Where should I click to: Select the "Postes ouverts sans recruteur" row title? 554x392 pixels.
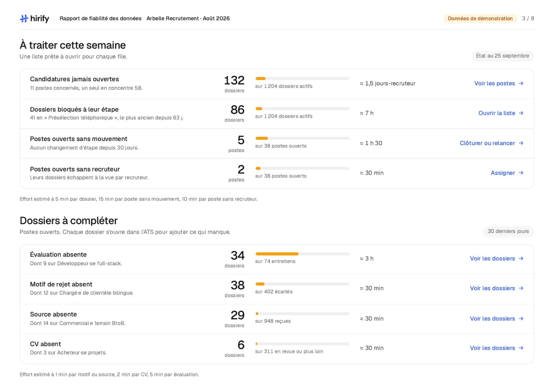(x=75, y=169)
